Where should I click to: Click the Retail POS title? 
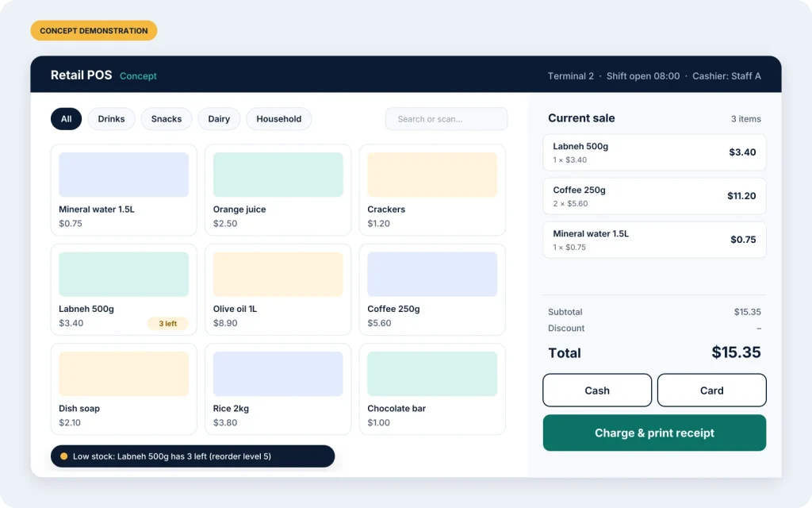82,75
